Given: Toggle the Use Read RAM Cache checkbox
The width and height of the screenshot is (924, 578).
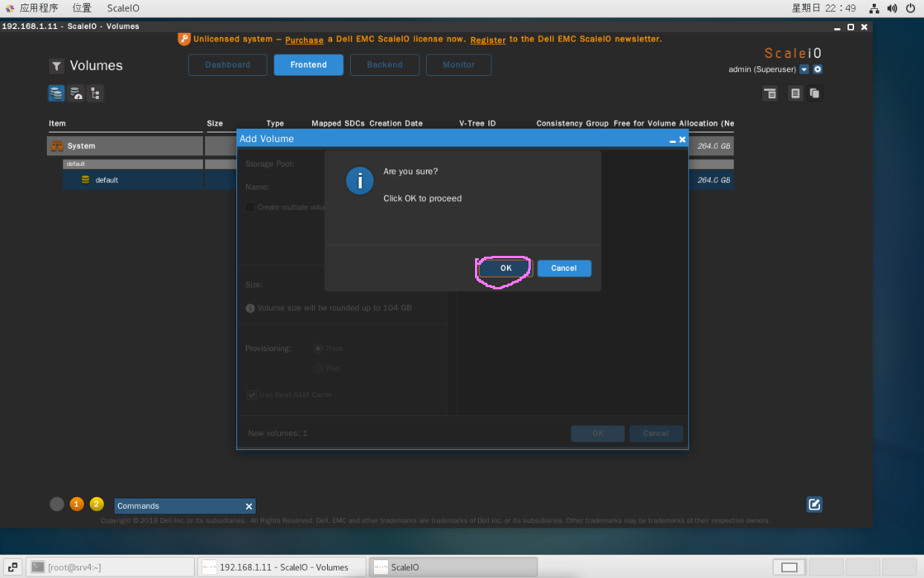Looking at the screenshot, I should click(x=251, y=395).
